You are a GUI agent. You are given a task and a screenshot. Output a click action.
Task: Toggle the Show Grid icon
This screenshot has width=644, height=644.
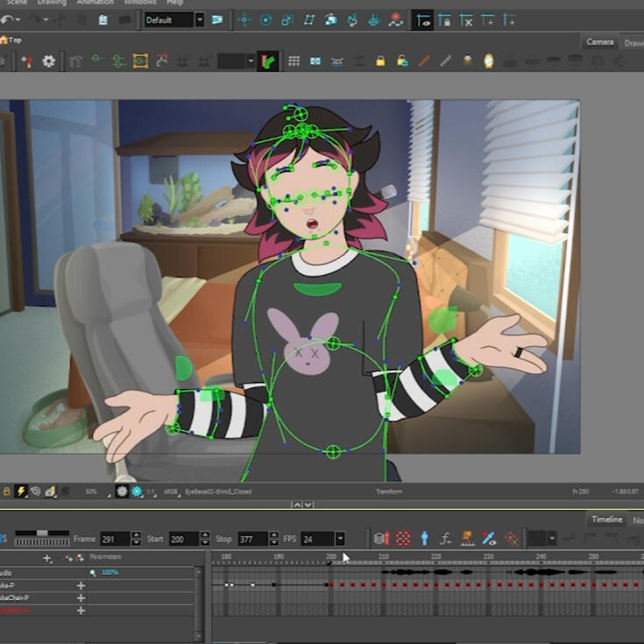tap(294, 61)
